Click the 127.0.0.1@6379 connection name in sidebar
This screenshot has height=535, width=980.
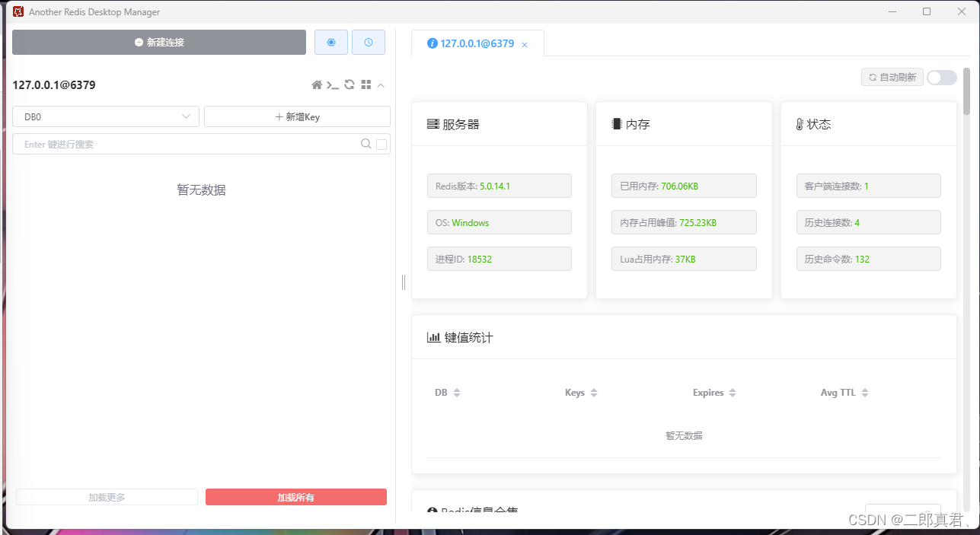(54, 85)
